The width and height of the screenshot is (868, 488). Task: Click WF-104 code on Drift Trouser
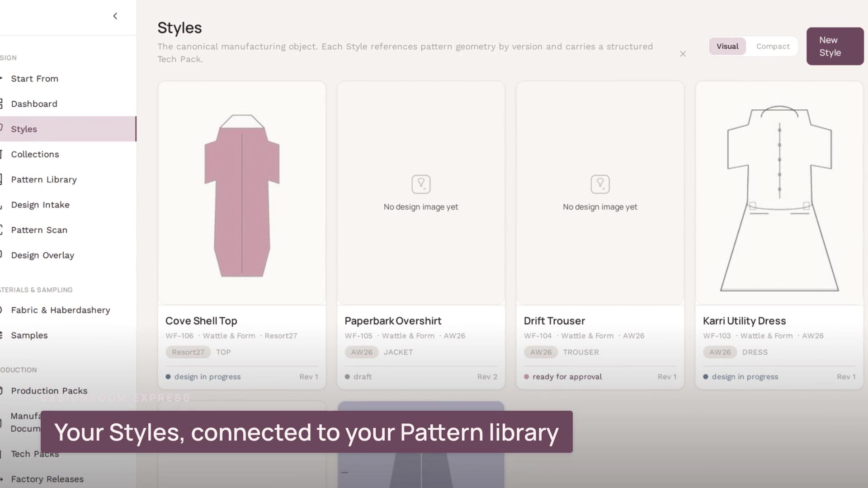538,336
